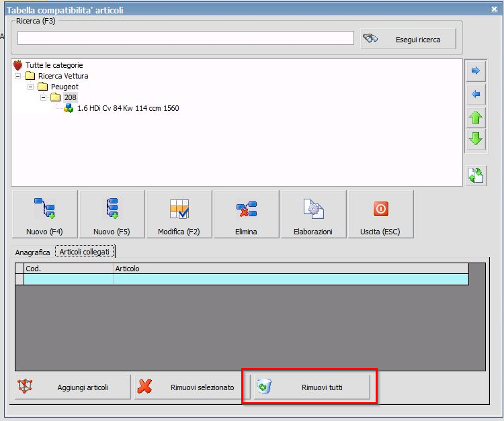
Task: Select Ricerca Vettura folder
Action: pos(63,76)
